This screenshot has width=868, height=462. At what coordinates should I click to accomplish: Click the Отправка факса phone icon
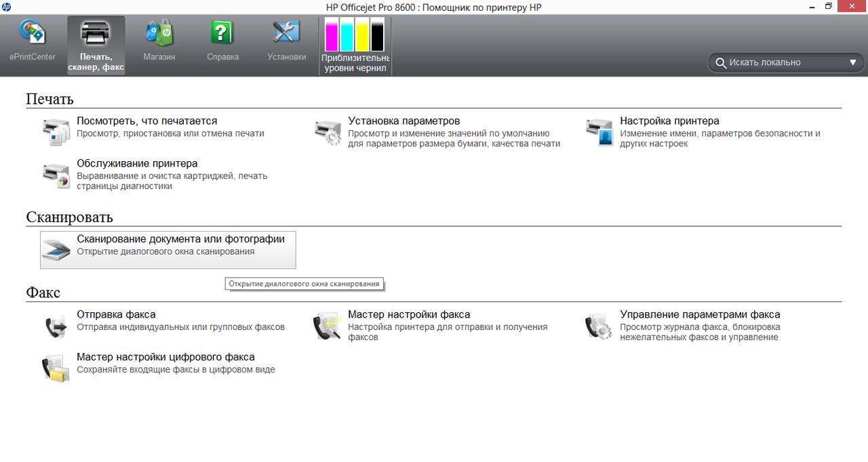point(56,326)
